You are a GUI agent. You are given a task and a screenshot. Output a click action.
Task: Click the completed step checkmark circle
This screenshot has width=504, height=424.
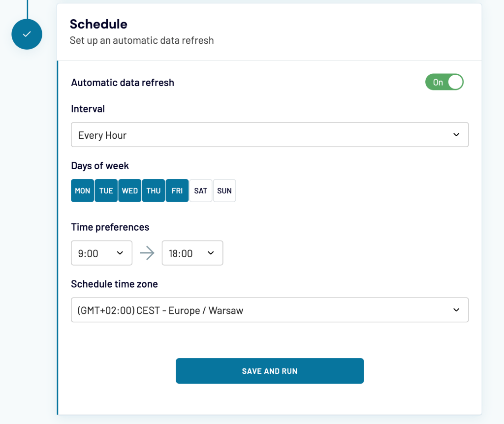[x=27, y=34]
